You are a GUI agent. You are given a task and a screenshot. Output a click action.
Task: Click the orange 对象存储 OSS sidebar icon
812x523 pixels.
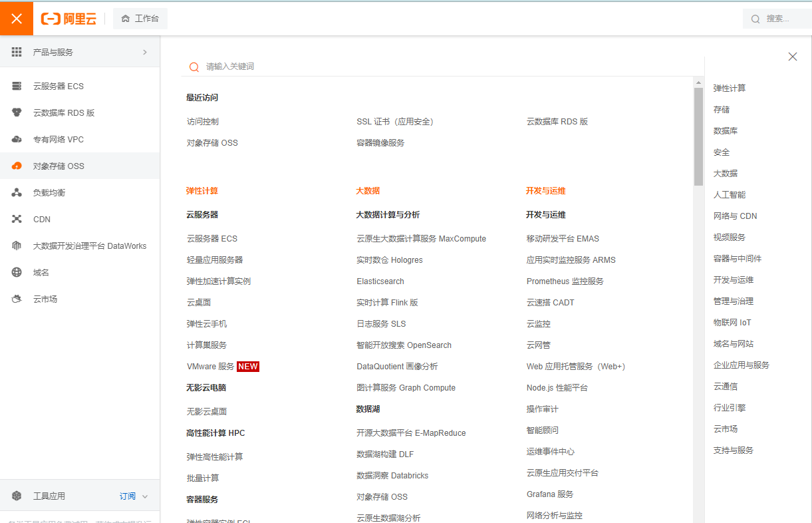[x=17, y=166]
